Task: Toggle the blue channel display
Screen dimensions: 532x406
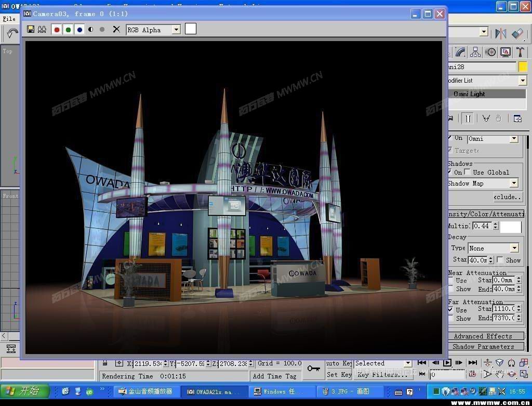Action: [79, 30]
